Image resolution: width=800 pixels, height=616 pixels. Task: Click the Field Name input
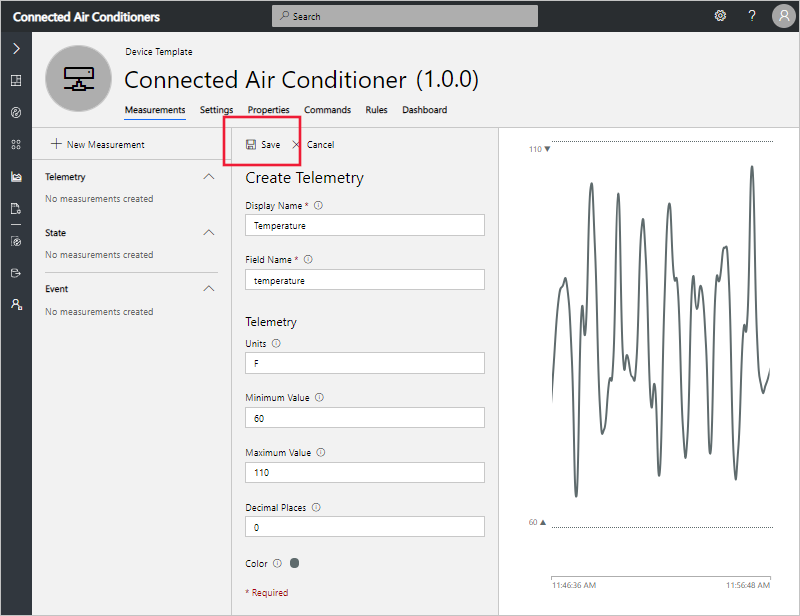(365, 280)
